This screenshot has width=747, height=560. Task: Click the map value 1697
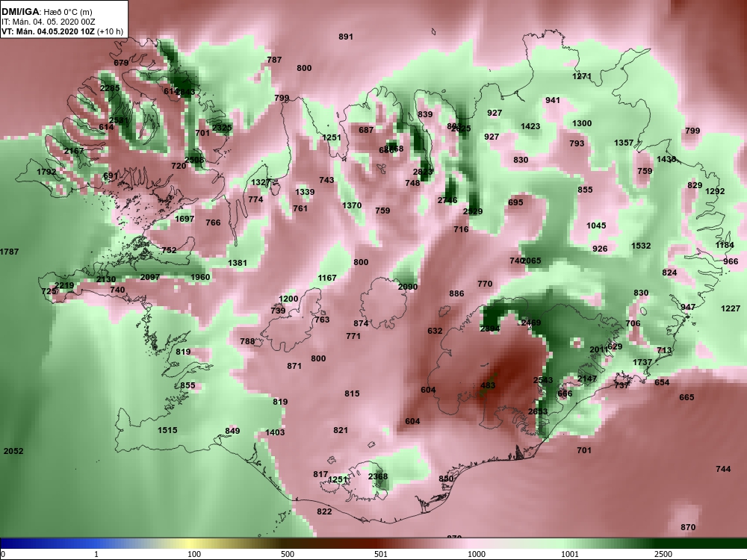coord(185,219)
